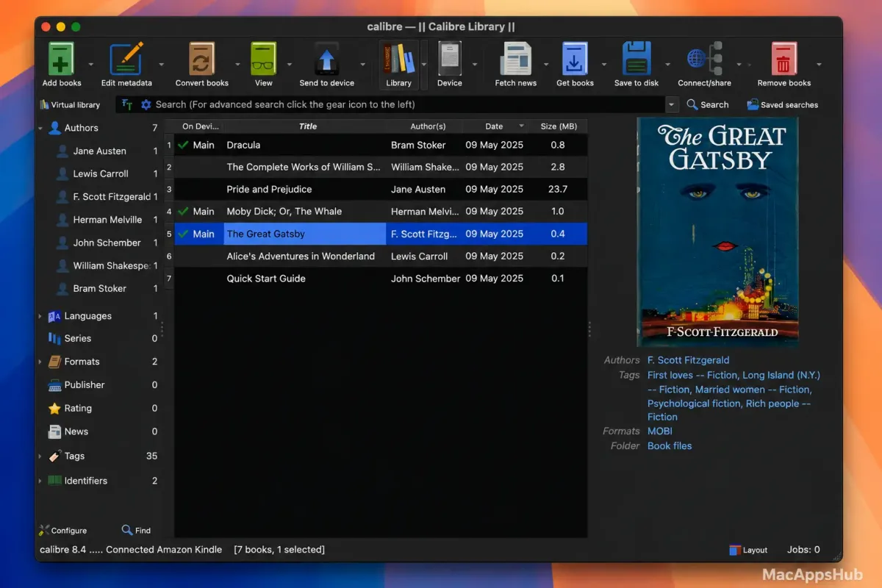882x588 pixels.
Task: Open Configure in the tag browser
Action: click(63, 530)
